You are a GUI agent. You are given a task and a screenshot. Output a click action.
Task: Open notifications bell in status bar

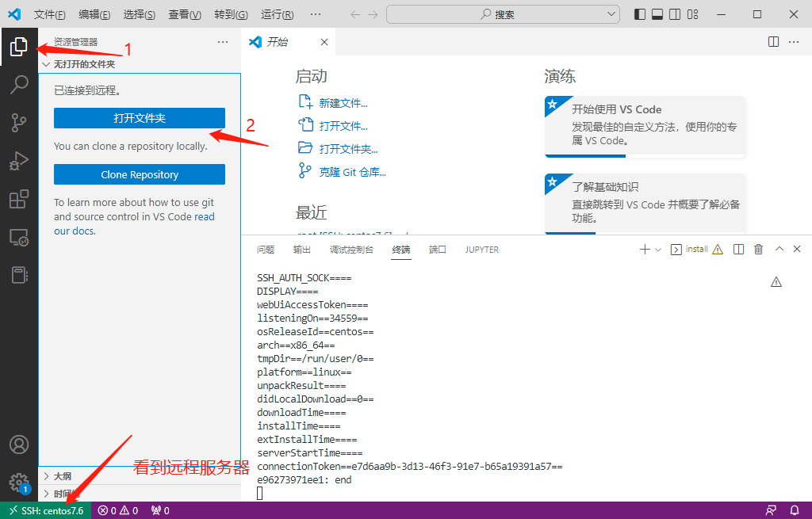pyautogui.click(x=795, y=511)
